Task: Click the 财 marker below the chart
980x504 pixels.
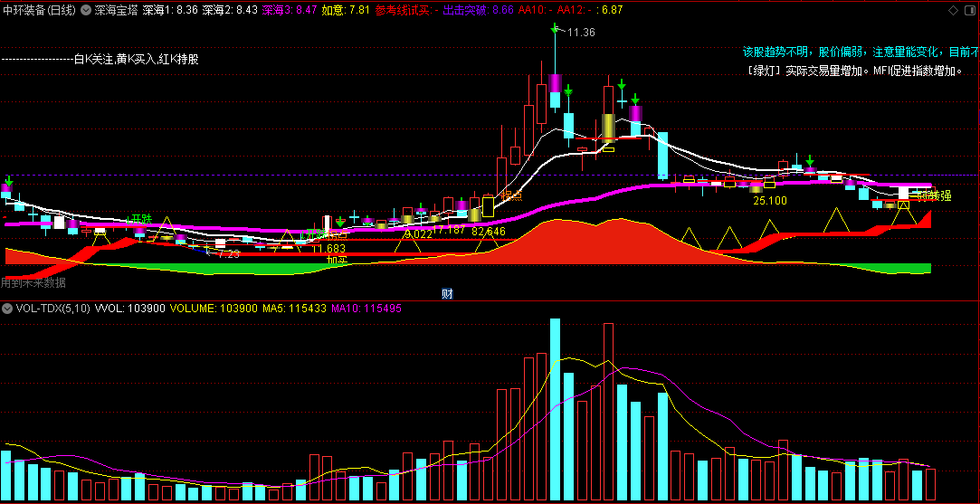Action: [447, 294]
